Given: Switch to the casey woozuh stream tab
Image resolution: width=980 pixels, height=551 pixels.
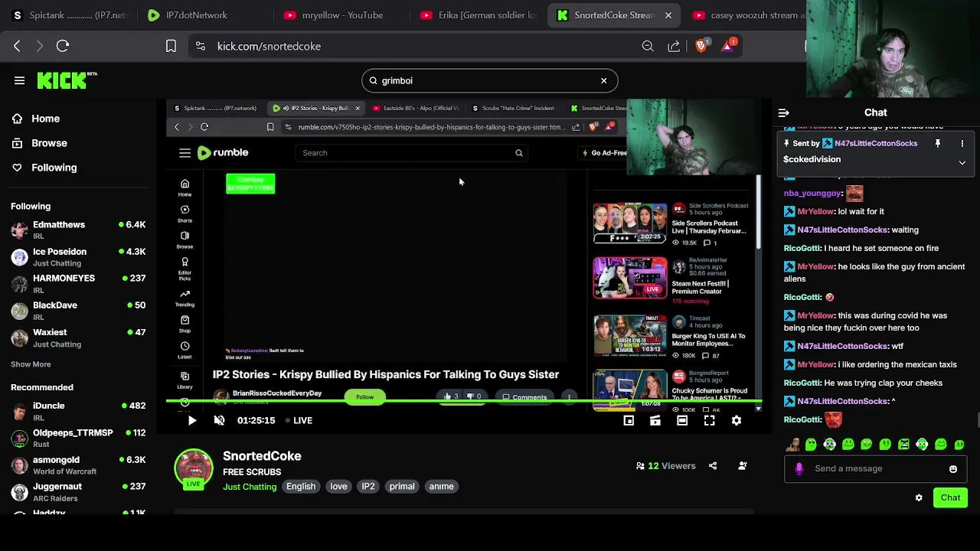Looking at the screenshot, I should tap(748, 15).
